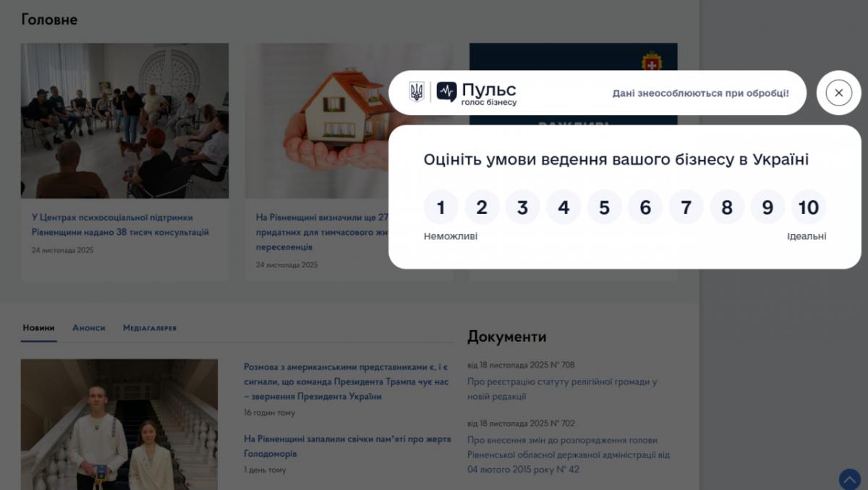
Task: Click the scroll-to-top arrow button
Action: pyautogui.click(x=849, y=479)
